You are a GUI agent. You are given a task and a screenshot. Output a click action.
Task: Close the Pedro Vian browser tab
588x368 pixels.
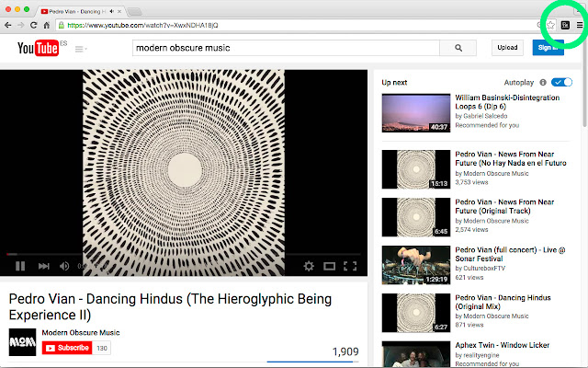(119, 12)
